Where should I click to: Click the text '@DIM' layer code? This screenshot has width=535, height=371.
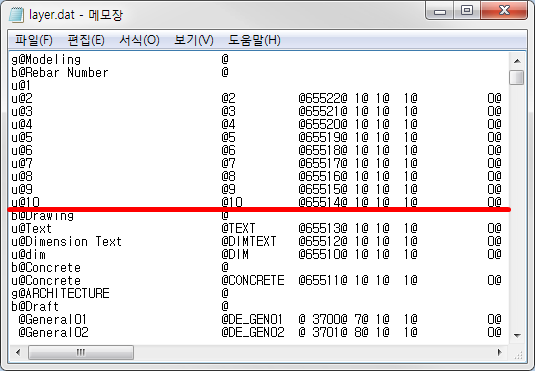pos(235,255)
